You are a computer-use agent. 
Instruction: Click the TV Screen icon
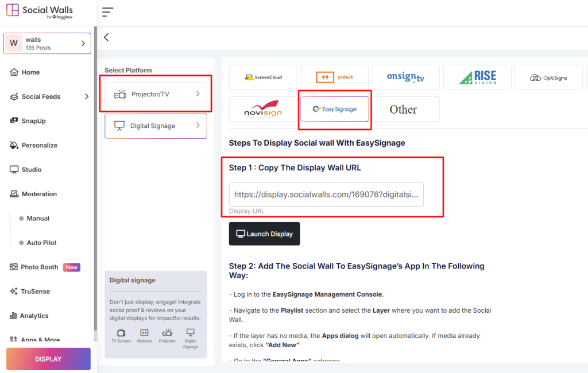[x=121, y=333]
